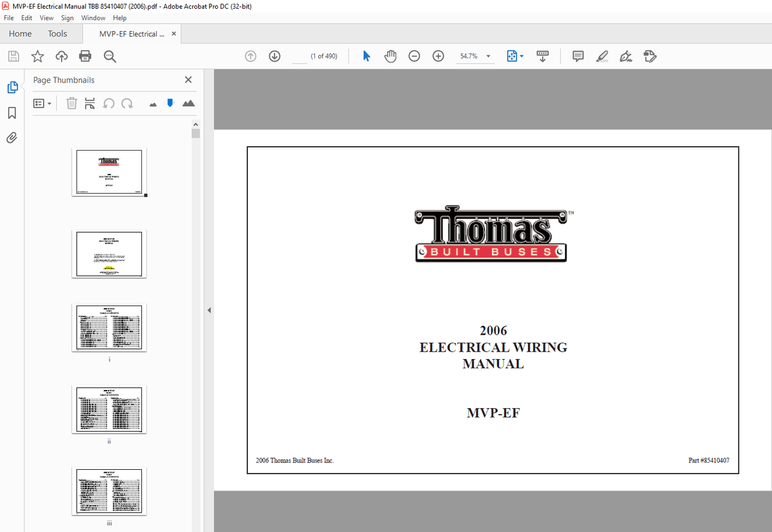Open the Print file icon
The height and width of the screenshot is (532, 772).
[85, 57]
